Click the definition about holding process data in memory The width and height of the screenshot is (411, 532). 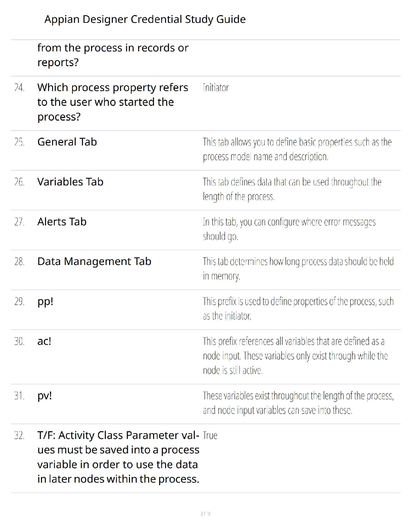coord(298,269)
